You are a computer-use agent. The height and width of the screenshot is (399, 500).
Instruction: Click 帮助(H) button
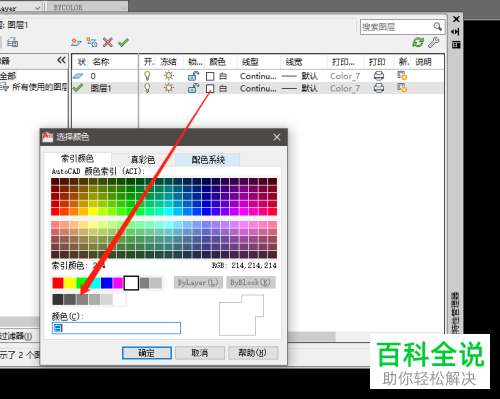pos(253,353)
